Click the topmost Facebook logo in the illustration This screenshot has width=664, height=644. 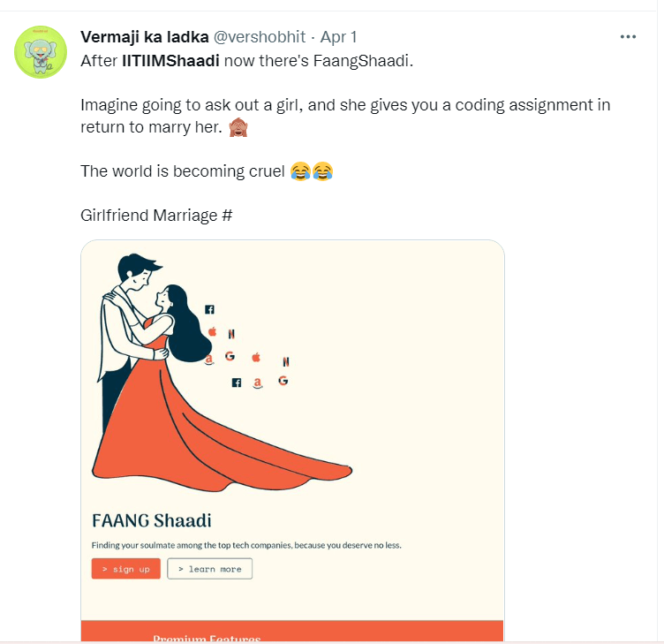click(210, 309)
